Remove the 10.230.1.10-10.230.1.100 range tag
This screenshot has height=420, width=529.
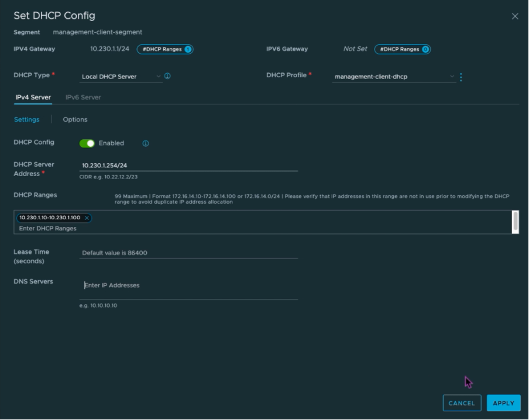tap(87, 218)
